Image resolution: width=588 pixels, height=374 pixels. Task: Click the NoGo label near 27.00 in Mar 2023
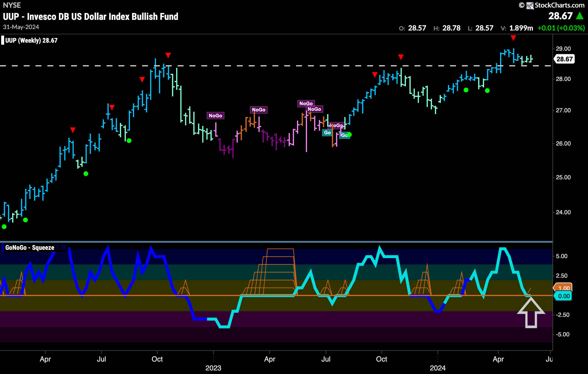[x=258, y=110]
